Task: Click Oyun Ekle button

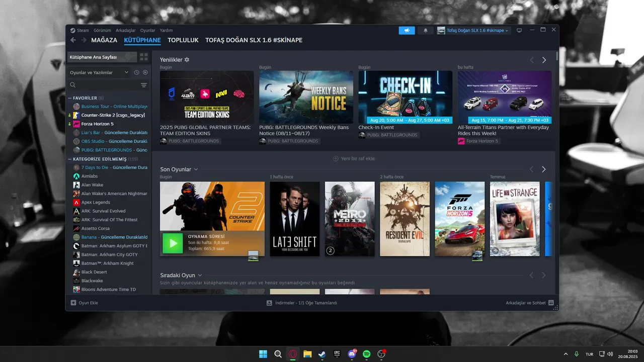Action: 84,303
